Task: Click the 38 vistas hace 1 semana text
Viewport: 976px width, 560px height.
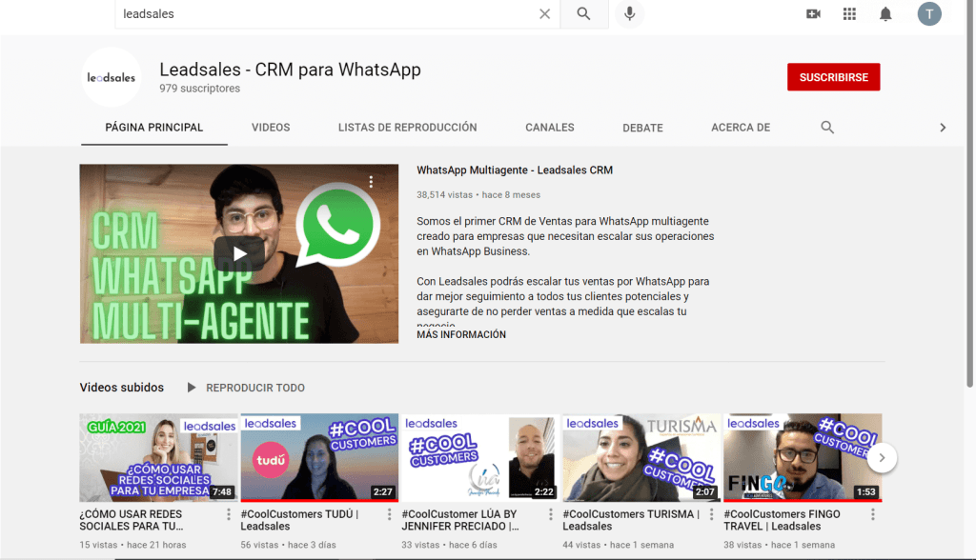Action: tap(780, 545)
